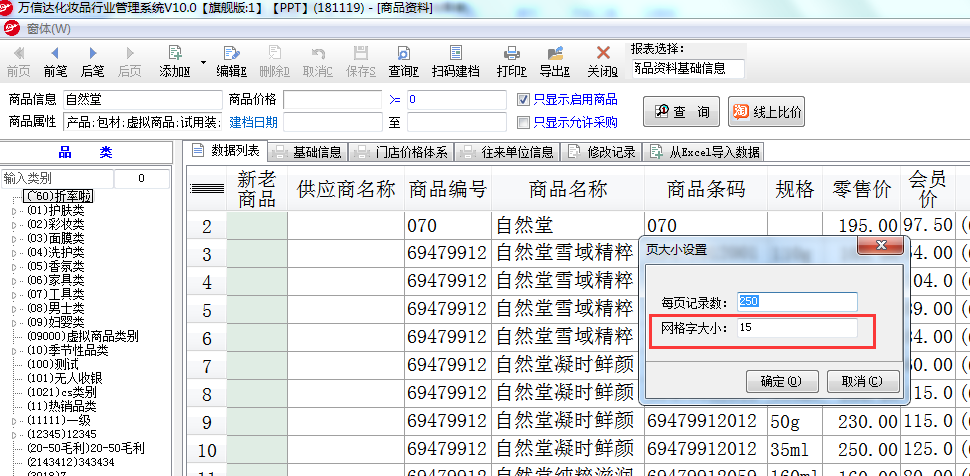
Task: Click the Export (导出E) toolbar icon
Action: 555,62
